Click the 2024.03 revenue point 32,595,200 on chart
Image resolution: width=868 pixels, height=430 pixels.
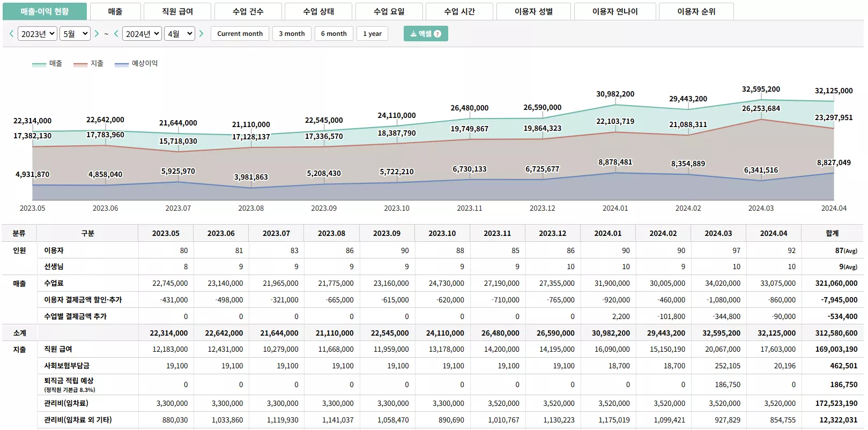coord(761,100)
